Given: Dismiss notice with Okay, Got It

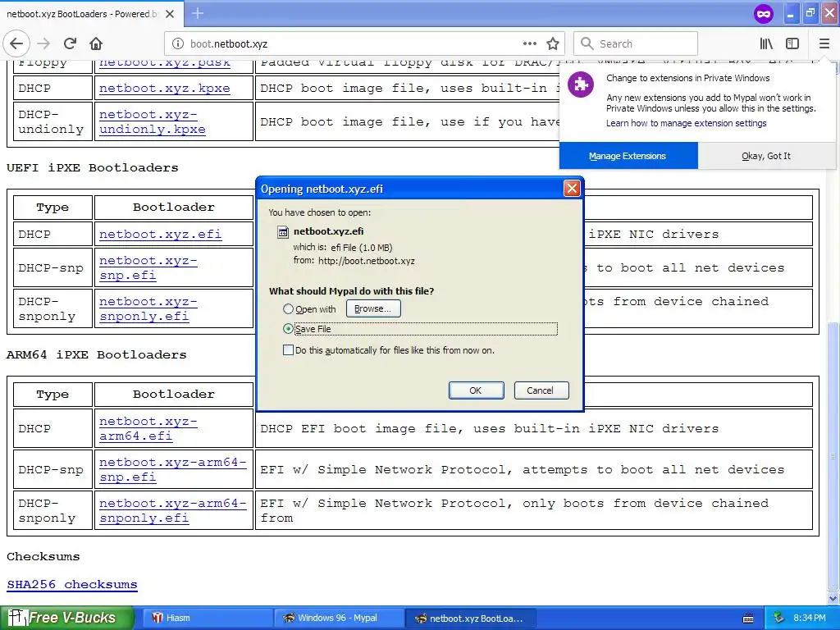Looking at the screenshot, I should [x=766, y=156].
